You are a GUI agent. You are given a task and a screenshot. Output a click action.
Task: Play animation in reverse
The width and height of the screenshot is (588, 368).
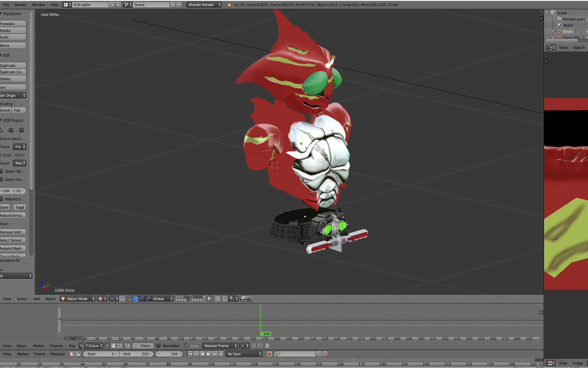coord(202,354)
